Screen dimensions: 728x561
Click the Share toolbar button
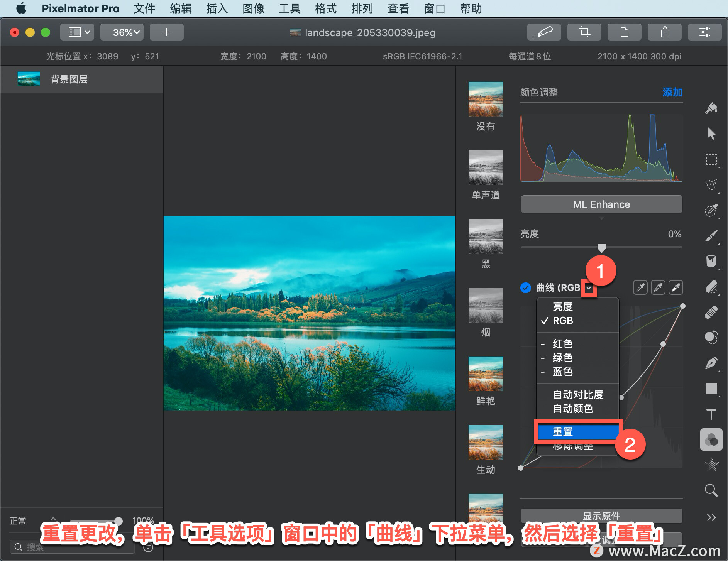tap(664, 32)
